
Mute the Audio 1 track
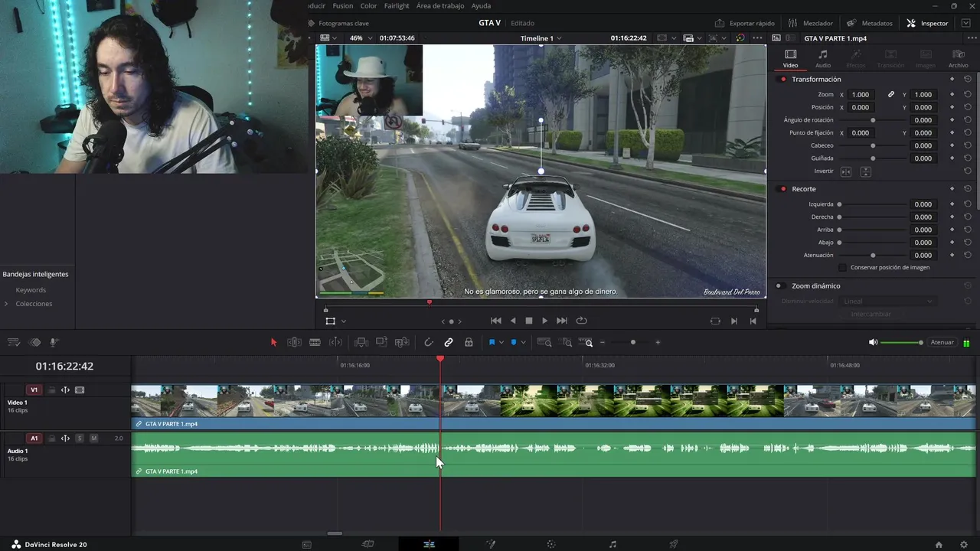tap(93, 439)
